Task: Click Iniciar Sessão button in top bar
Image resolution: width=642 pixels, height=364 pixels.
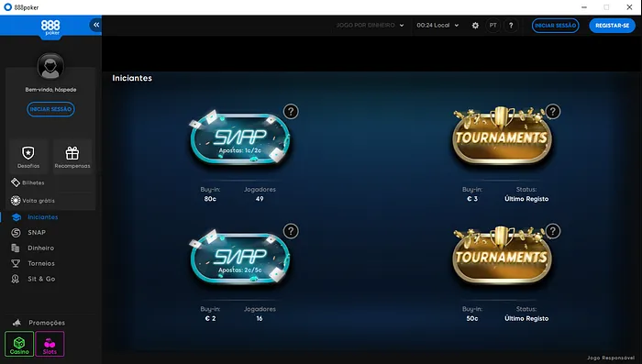Action: pyautogui.click(x=555, y=26)
